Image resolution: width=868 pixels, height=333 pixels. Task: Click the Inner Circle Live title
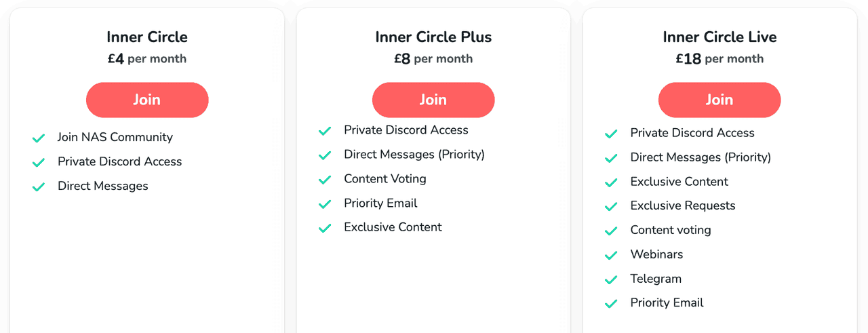719,37
